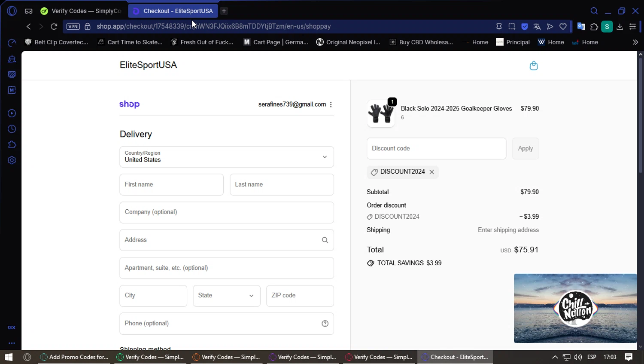This screenshot has width=644, height=364.
Task: Open the Country/Region dropdown
Action: pyautogui.click(x=227, y=157)
